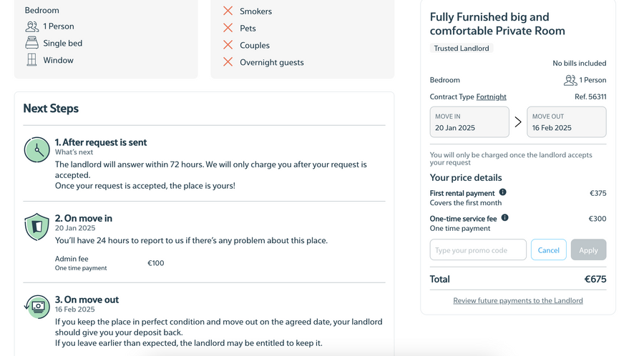The width and height of the screenshot is (644, 356).
Task: Open the Move Out date field
Action: point(566,122)
